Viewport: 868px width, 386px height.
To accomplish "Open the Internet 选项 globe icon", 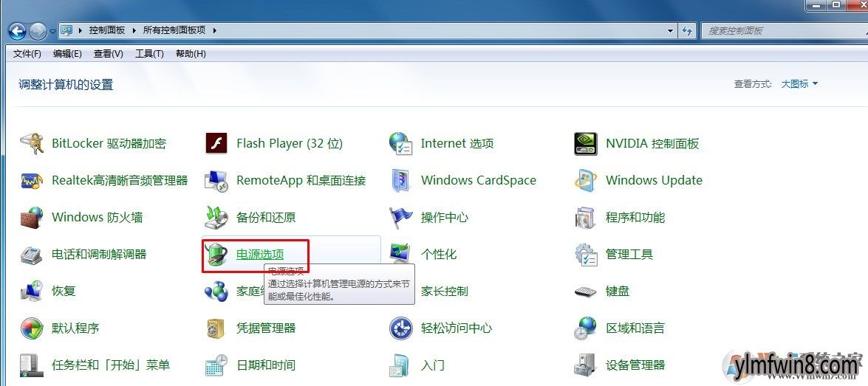I will point(401,144).
